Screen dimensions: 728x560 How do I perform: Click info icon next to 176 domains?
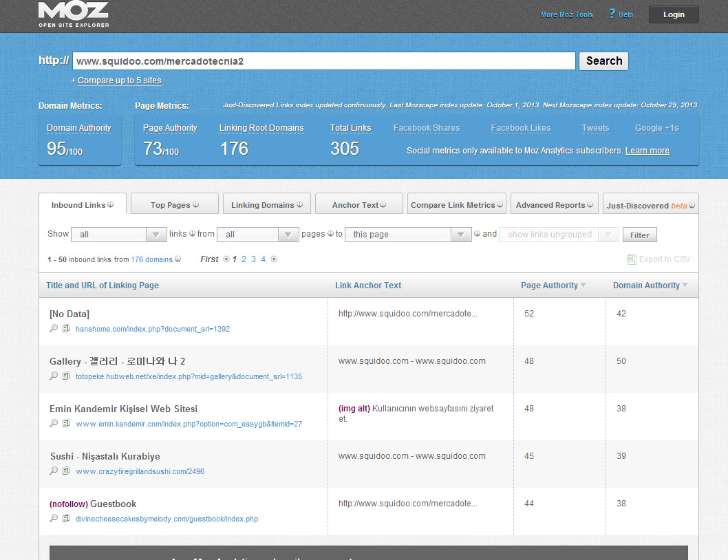pos(178,259)
